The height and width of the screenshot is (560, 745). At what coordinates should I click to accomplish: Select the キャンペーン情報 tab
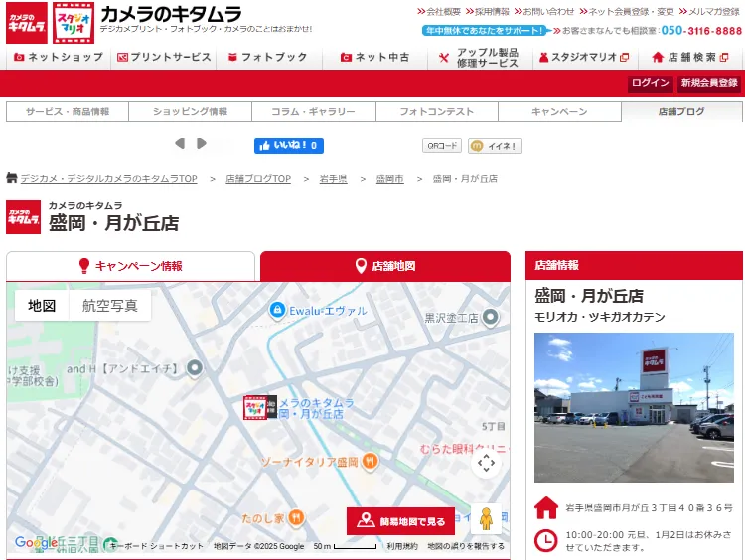click(131, 266)
